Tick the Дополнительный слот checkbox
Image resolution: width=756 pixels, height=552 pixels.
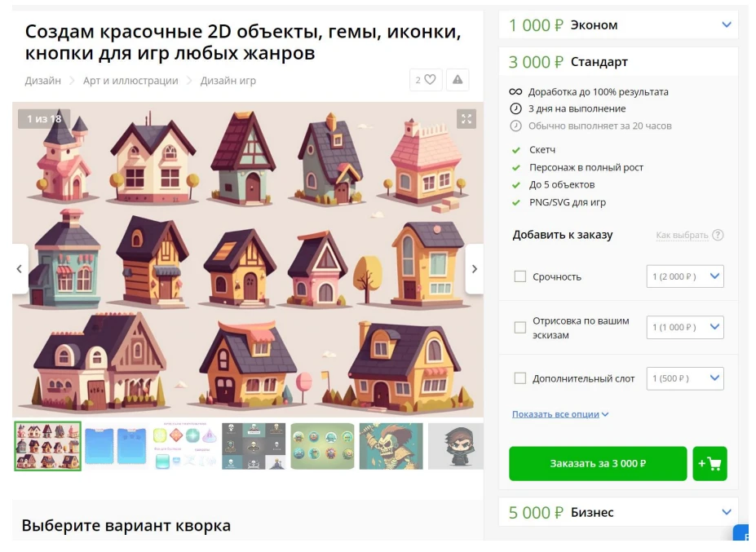[x=519, y=378]
